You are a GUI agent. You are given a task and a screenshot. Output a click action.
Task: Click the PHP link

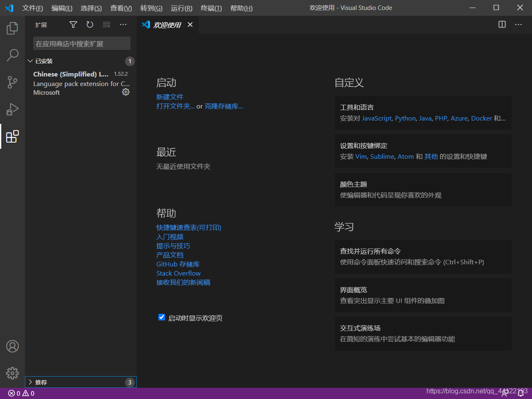pos(441,118)
